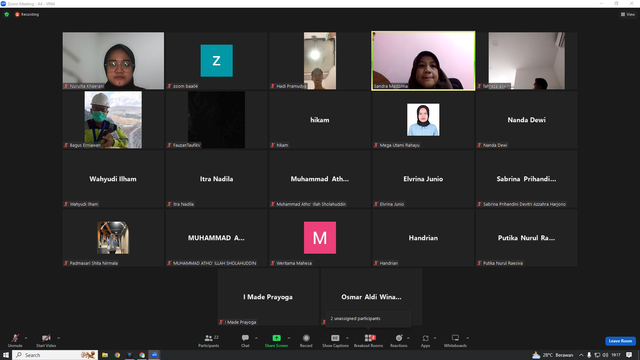Expand video options arrow beside Start Video

coord(58,338)
